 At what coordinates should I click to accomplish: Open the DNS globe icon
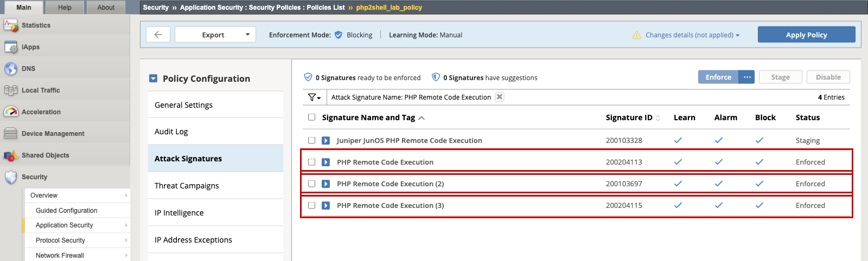pyautogui.click(x=11, y=69)
